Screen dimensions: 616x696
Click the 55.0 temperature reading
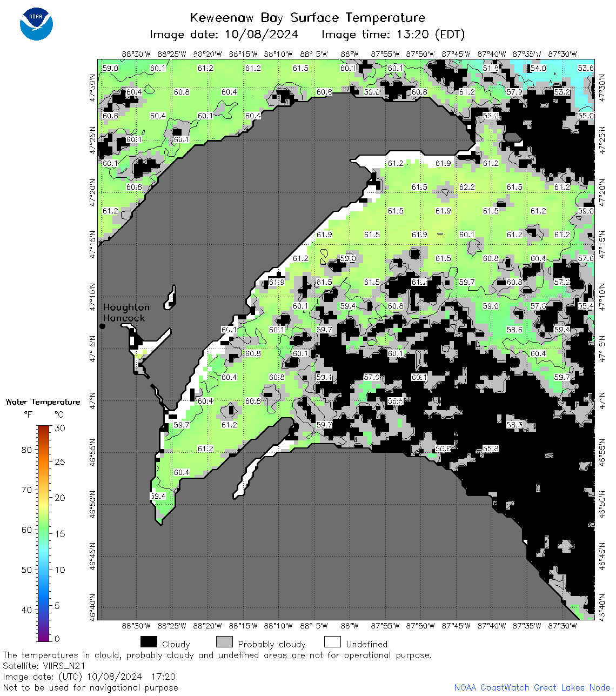coord(586,116)
